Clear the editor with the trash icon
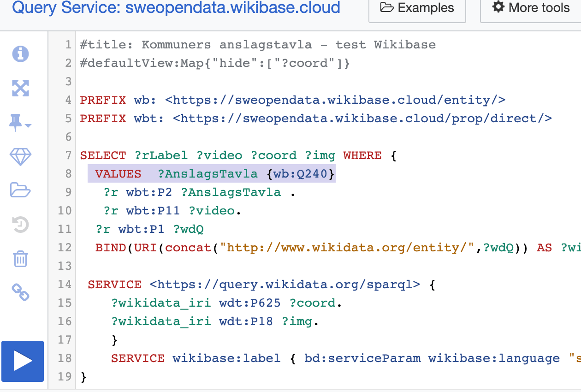 point(20,259)
